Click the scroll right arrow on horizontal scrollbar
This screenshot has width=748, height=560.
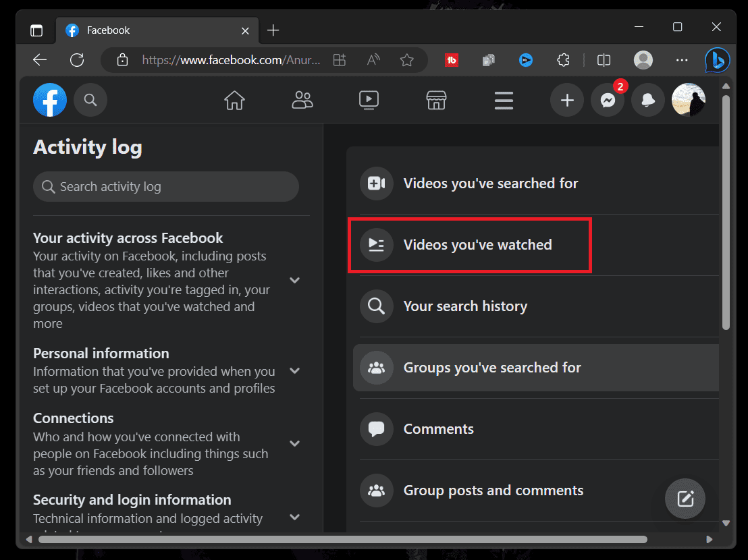[x=710, y=540]
